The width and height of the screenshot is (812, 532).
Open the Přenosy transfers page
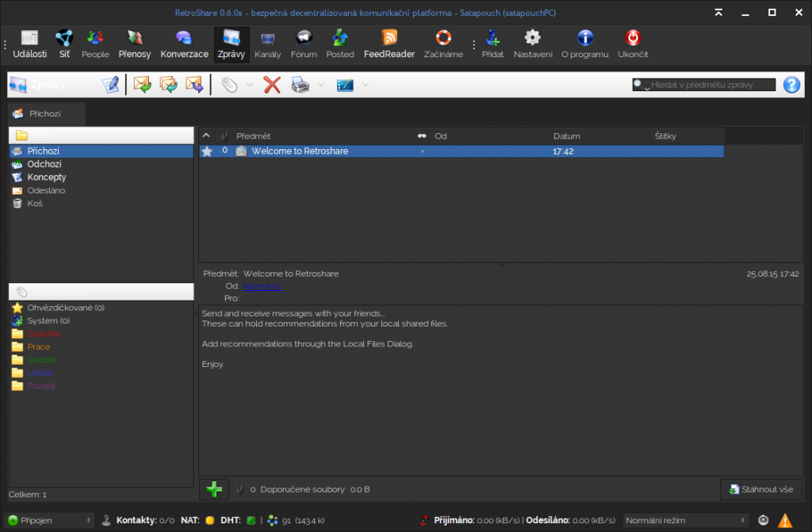click(135, 44)
